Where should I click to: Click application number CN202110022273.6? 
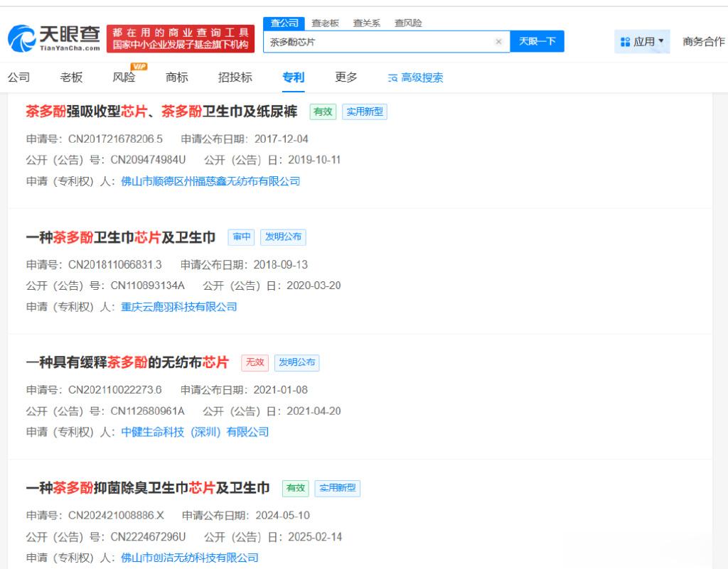pyautogui.click(x=114, y=390)
